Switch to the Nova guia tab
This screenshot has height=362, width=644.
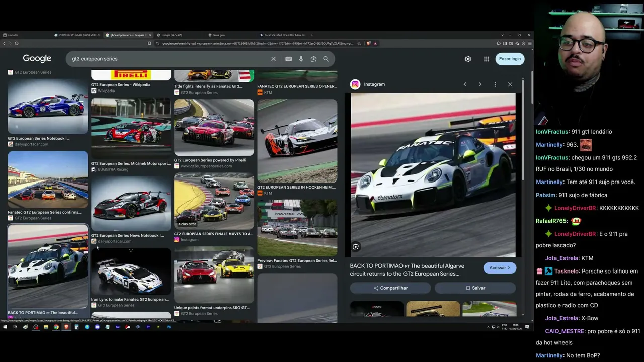(x=231, y=35)
